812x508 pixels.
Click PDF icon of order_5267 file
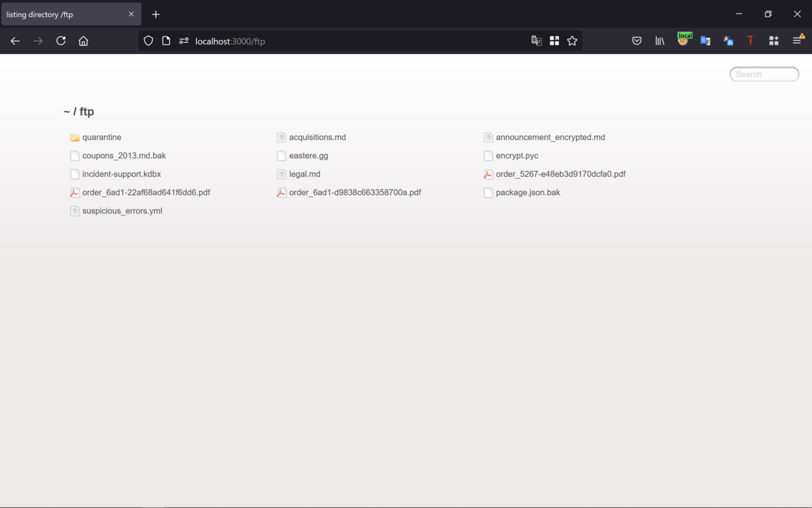click(x=488, y=174)
